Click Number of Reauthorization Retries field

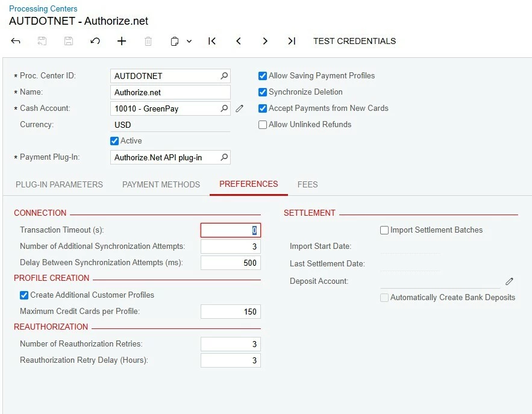click(231, 344)
